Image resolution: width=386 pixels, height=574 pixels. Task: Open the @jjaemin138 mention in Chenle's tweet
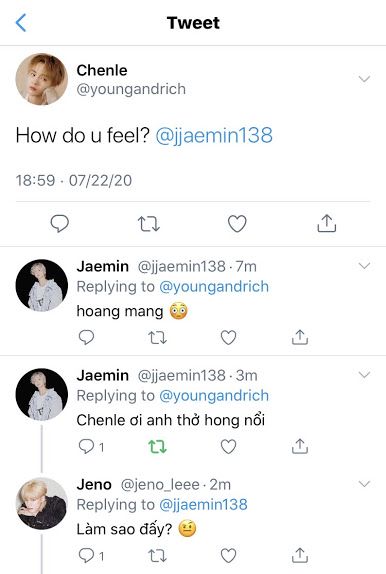point(214,135)
